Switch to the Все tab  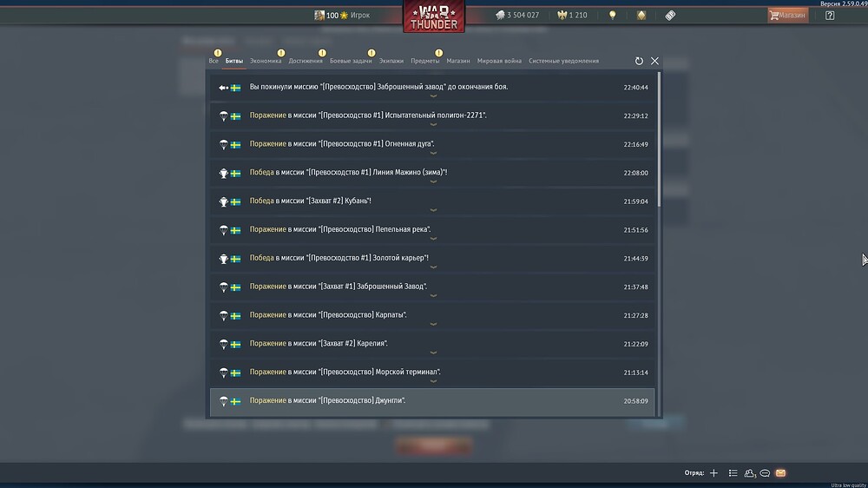(214, 61)
